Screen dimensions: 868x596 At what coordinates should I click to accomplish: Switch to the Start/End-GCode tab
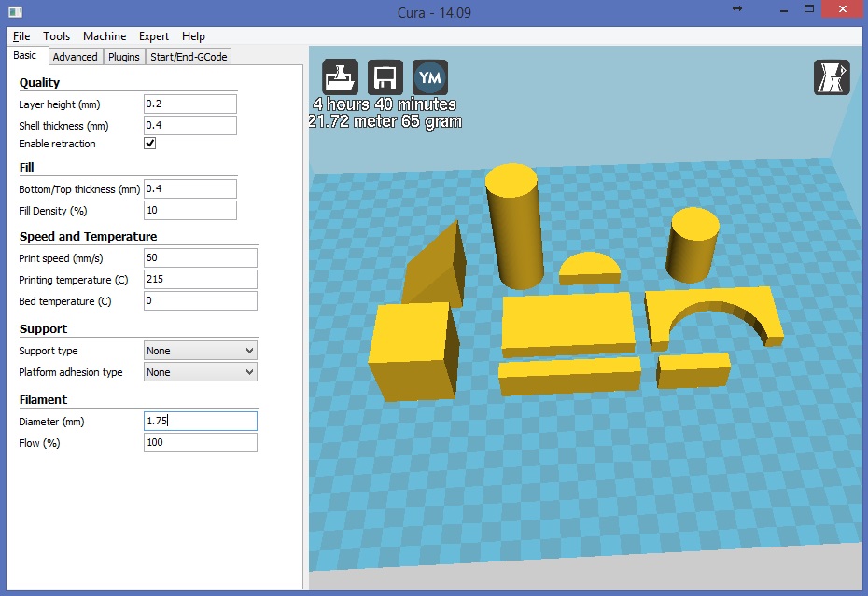pyautogui.click(x=189, y=57)
